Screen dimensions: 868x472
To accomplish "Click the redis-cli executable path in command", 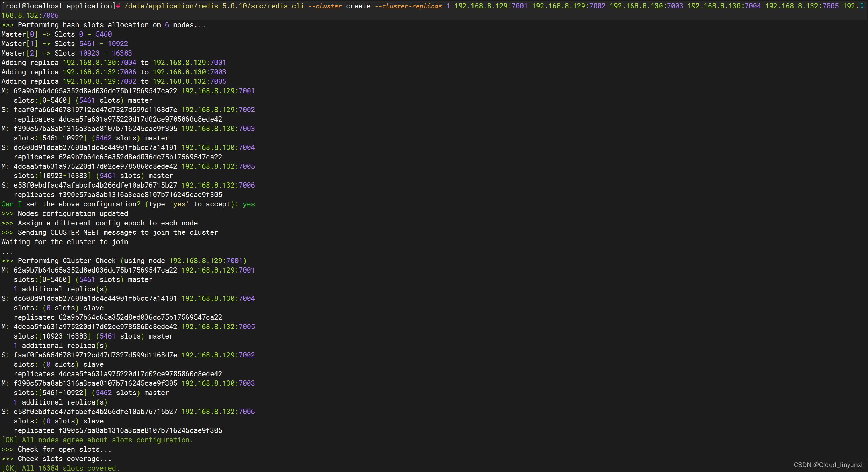I will [214, 6].
